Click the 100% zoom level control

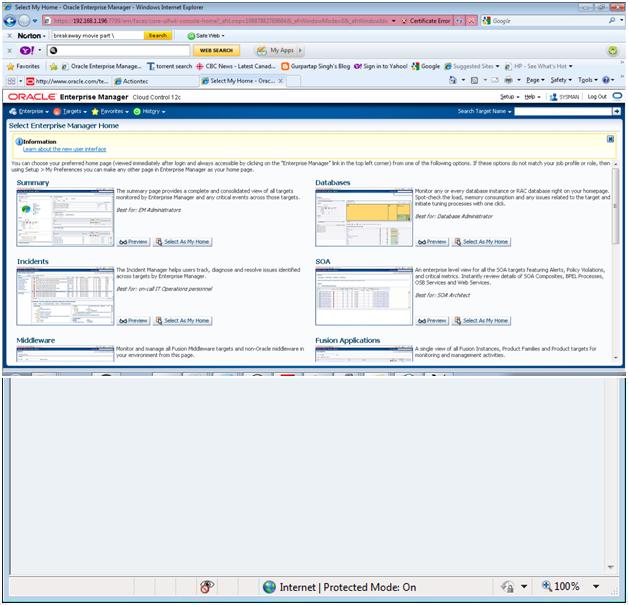click(x=570, y=587)
